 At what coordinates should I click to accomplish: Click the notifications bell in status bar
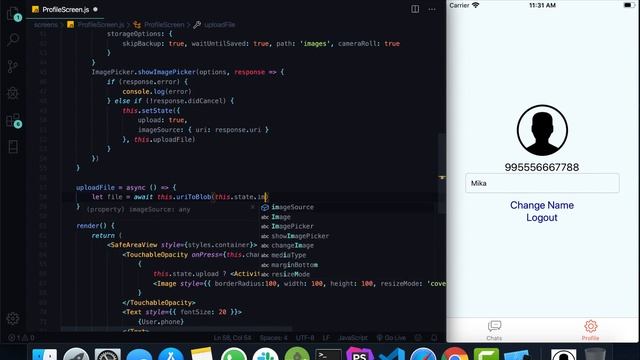(x=434, y=338)
